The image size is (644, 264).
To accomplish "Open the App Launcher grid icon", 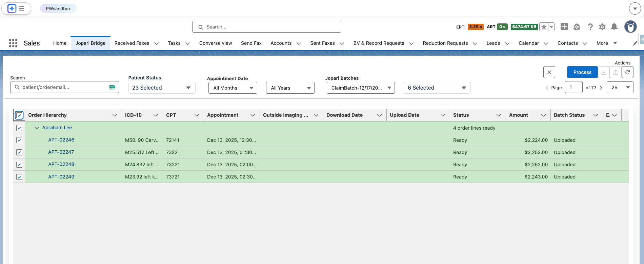I will coord(13,43).
